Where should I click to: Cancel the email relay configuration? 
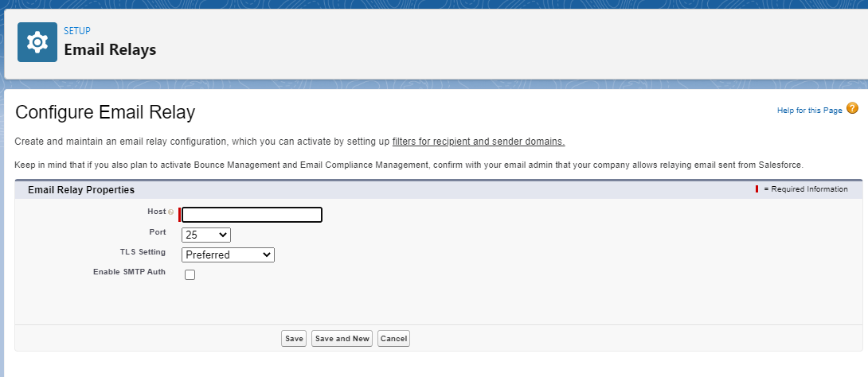[x=393, y=338]
